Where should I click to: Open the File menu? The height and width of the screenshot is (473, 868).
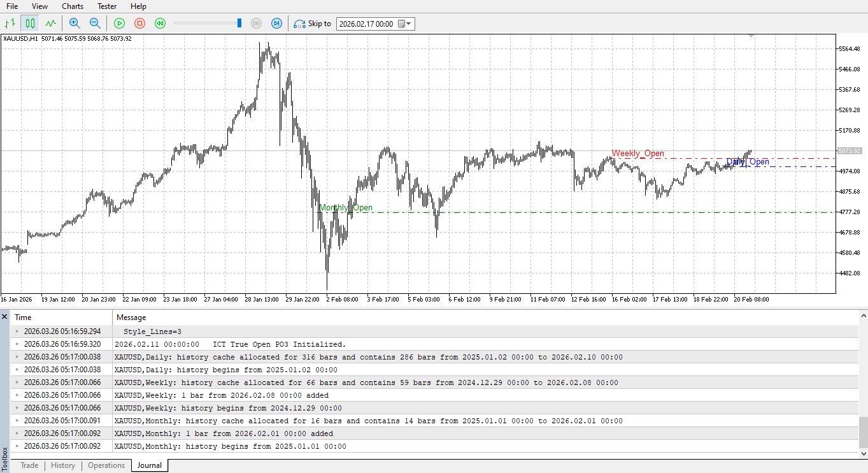(11, 6)
